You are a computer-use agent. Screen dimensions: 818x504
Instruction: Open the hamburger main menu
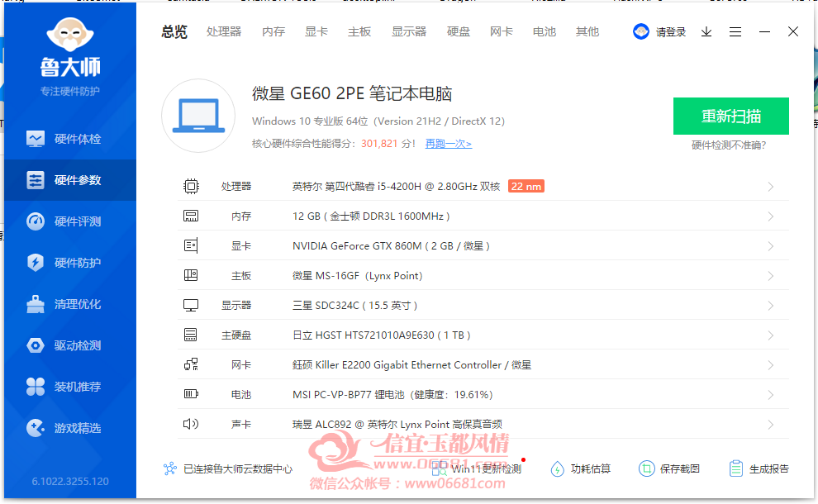tap(735, 32)
